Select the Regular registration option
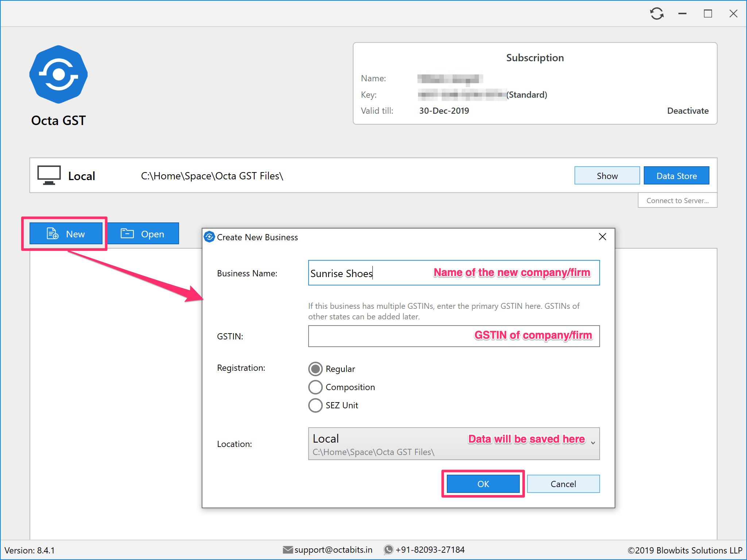Screen dimensions: 747x560 point(316,369)
